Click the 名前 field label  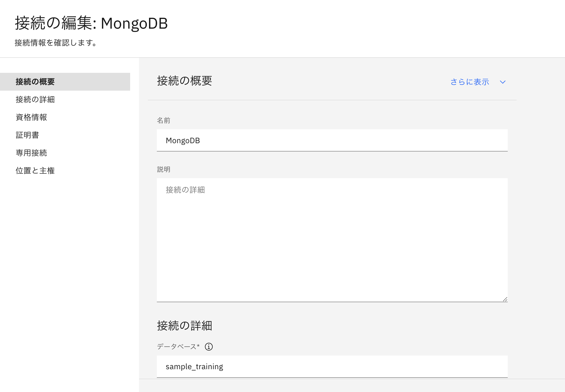[x=163, y=120]
